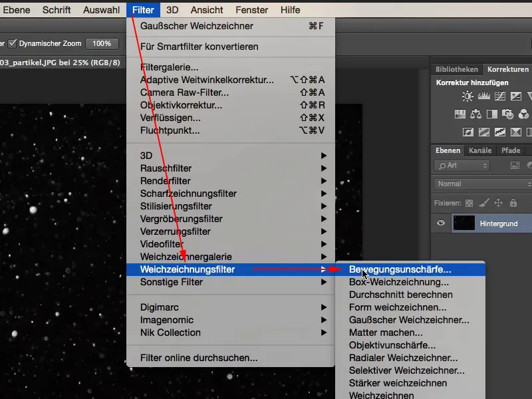532x399 pixels.
Task: Lock transparent pixels checkerboard icon
Action: tap(469, 203)
